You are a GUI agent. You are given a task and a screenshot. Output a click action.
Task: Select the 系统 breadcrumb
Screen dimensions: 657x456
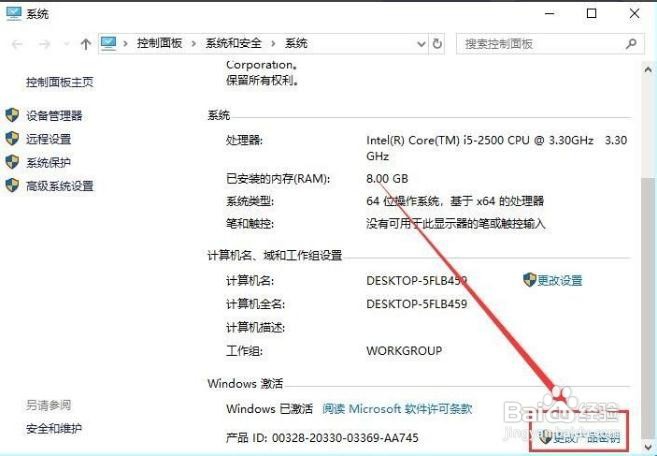click(296, 43)
